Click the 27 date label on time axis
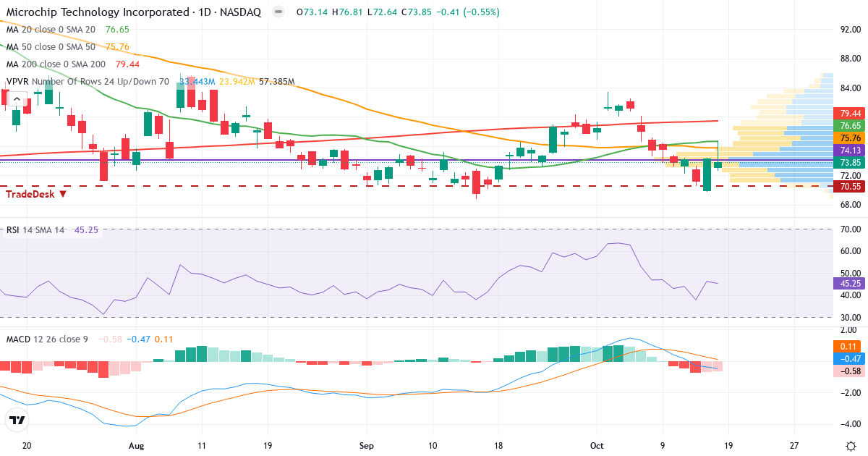This screenshot has height=456, width=868. [794, 446]
